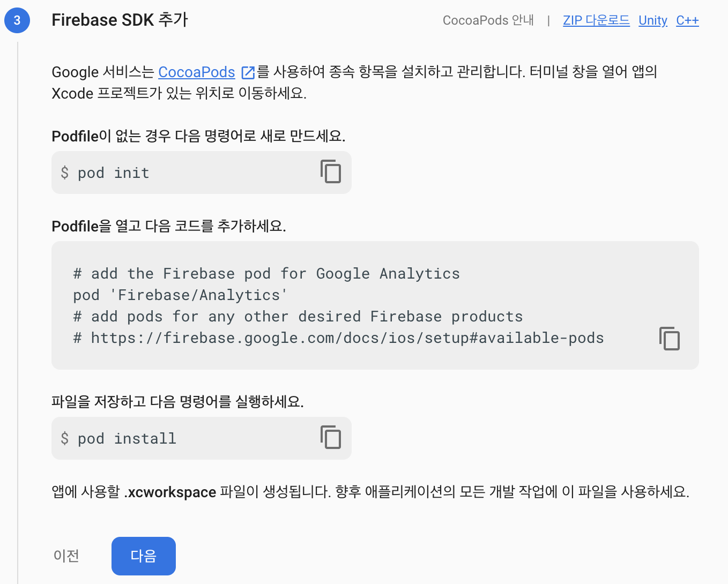Click the Firebase SDK 추가 heading
Image resolution: width=728 pixels, height=584 pixels.
pyautogui.click(x=120, y=20)
